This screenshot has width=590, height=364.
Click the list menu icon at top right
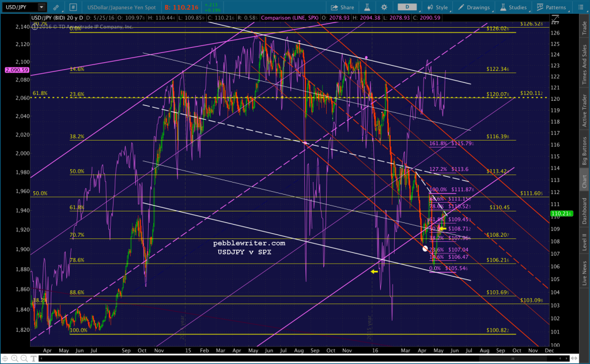coord(581,7)
